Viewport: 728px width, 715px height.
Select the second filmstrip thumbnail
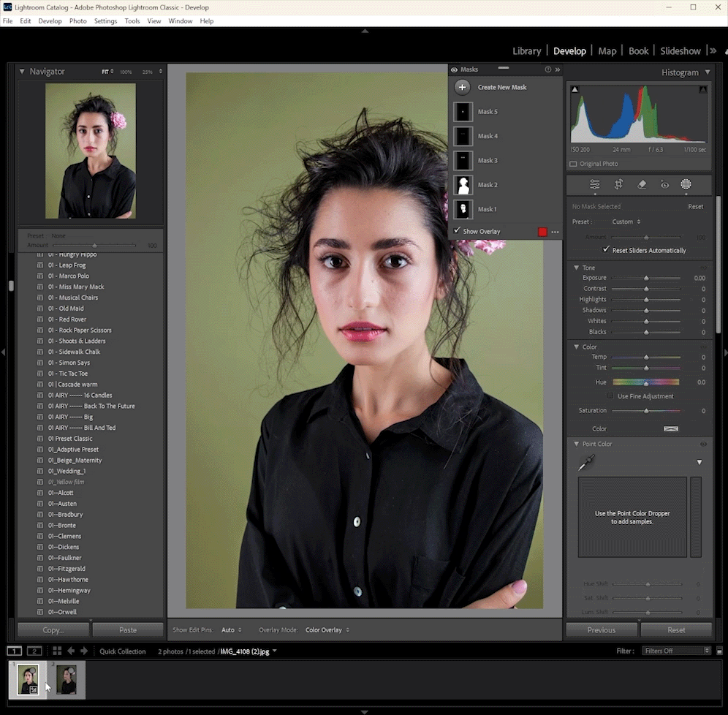click(67, 680)
